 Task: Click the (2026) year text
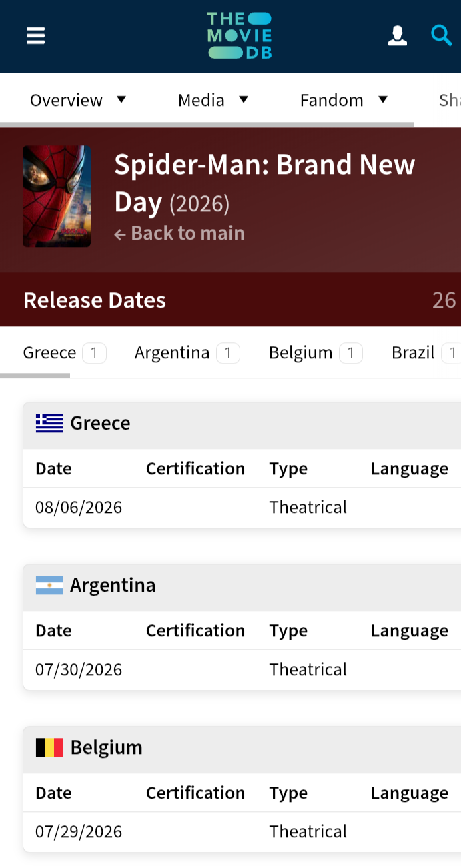click(x=199, y=204)
